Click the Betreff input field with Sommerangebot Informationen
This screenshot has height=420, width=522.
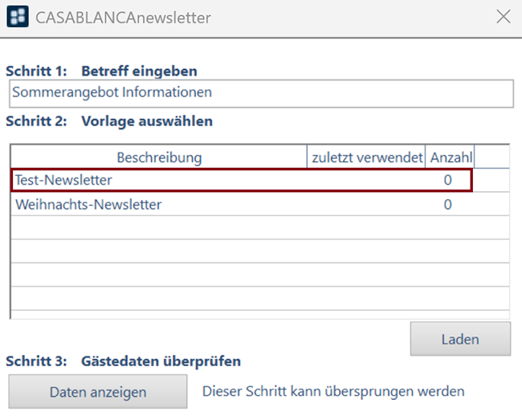[x=261, y=93]
